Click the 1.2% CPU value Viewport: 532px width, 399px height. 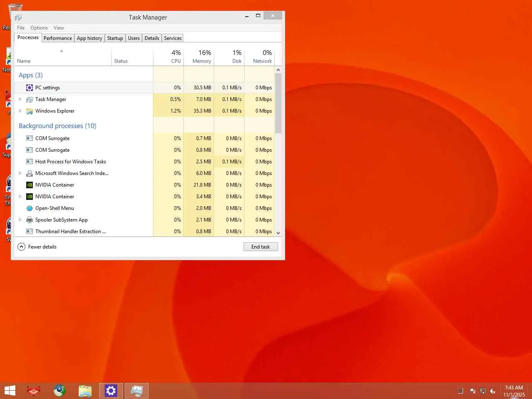pos(176,111)
